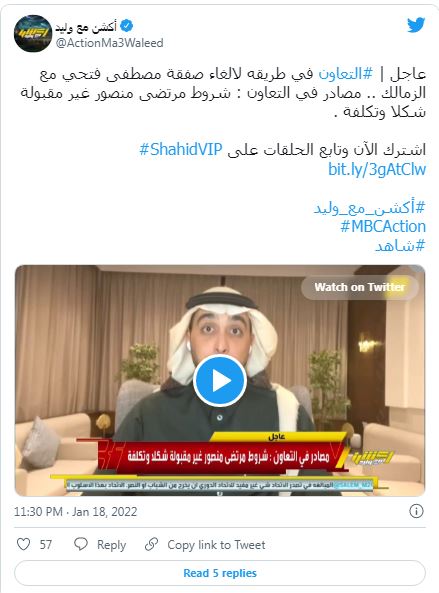The width and height of the screenshot is (439, 593).
Task: Like the tweet with heart icon
Action: tap(23, 544)
